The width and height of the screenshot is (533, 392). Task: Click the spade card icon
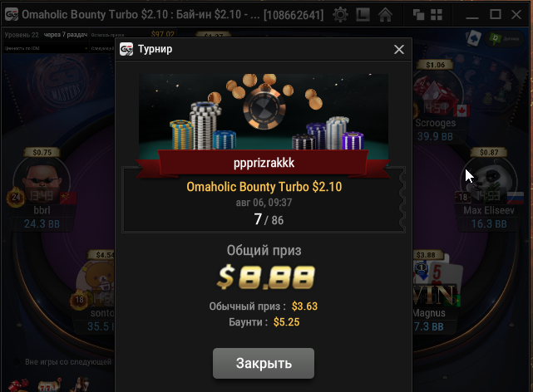tap(473, 38)
